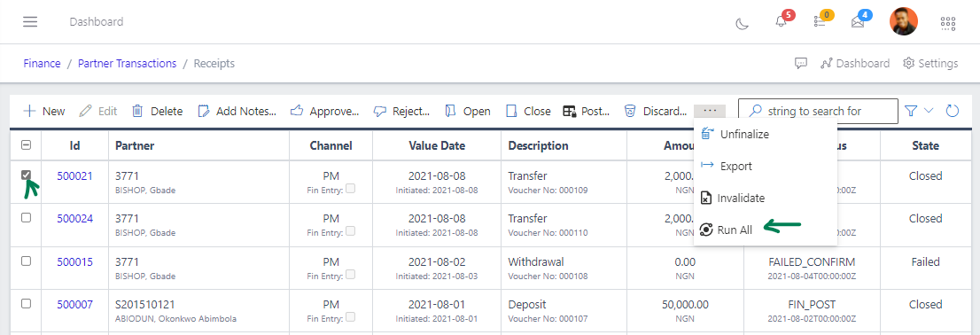Open the apps grid launcher
Image resolution: width=980 pixels, height=335 pixels.
(x=948, y=23)
